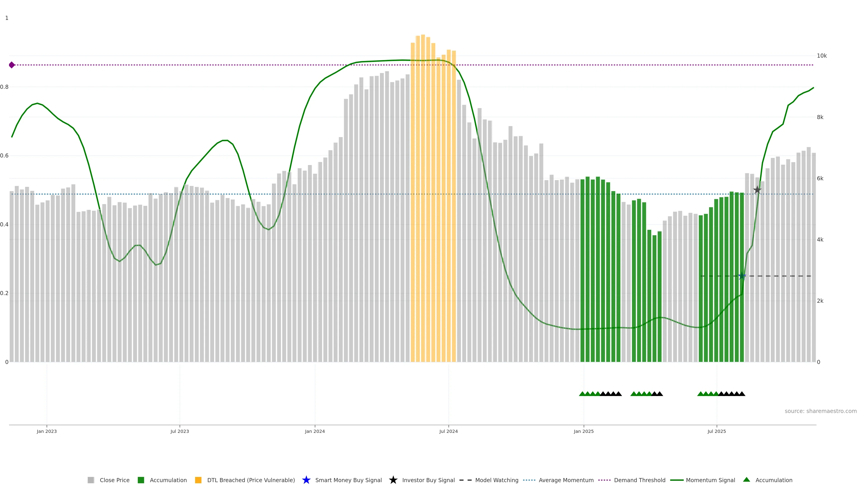868x488 pixels.
Task: Click the Investor Buy Signal legend label
Action: 428,480
